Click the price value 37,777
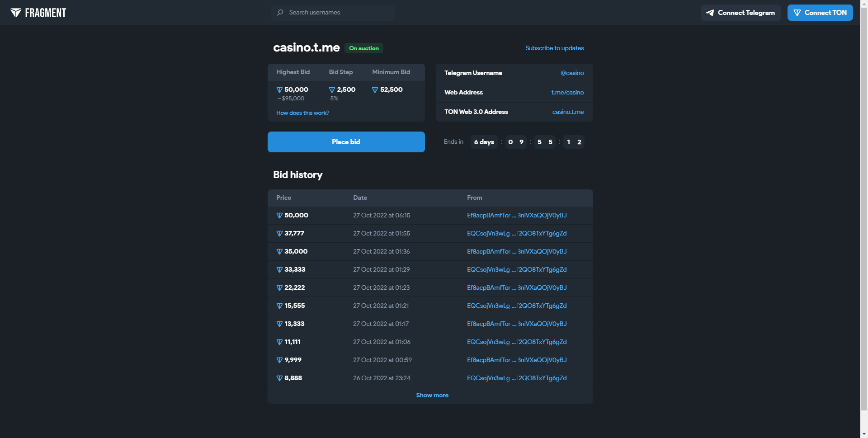The width and height of the screenshot is (868, 438). click(294, 234)
